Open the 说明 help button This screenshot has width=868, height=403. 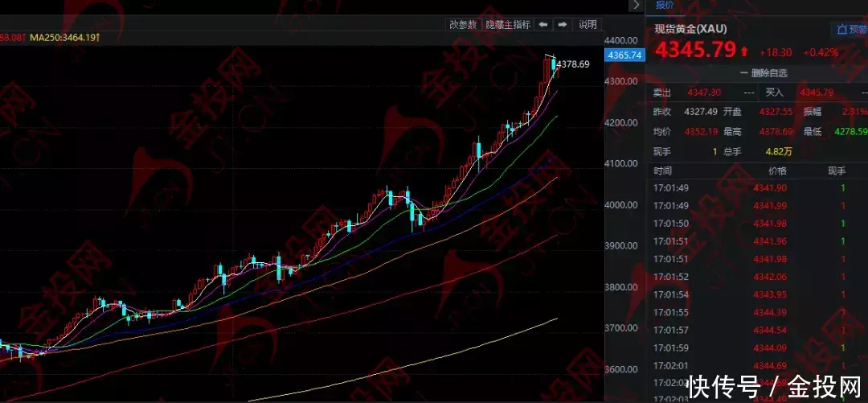click(x=588, y=25)
